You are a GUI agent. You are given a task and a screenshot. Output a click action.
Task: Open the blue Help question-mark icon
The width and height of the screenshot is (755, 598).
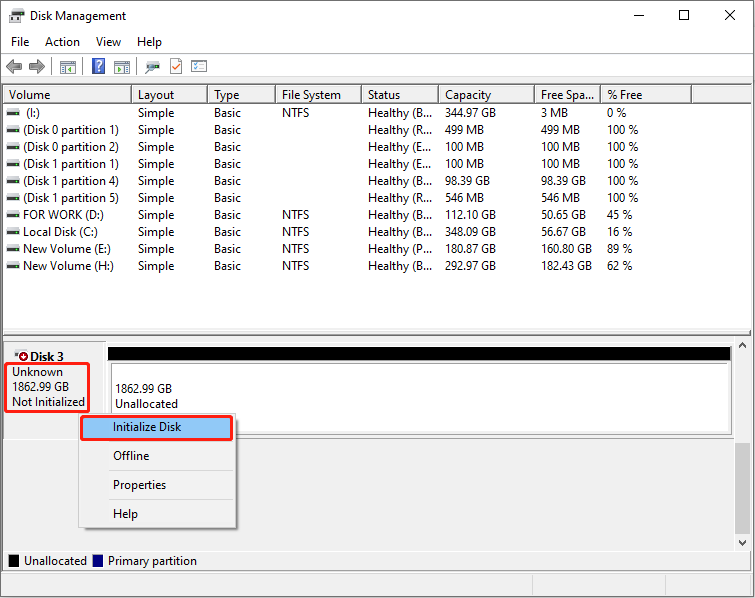[98, 66]
